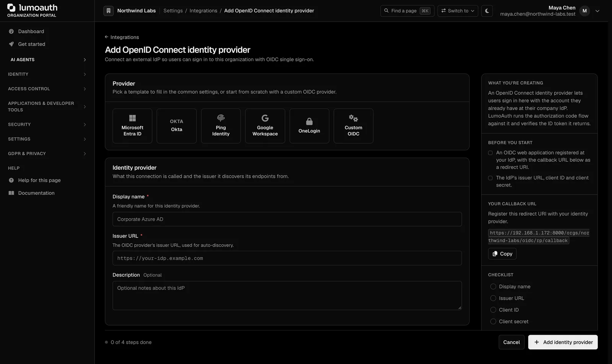Click the Dashboard sidebar icon

(11, 31)
